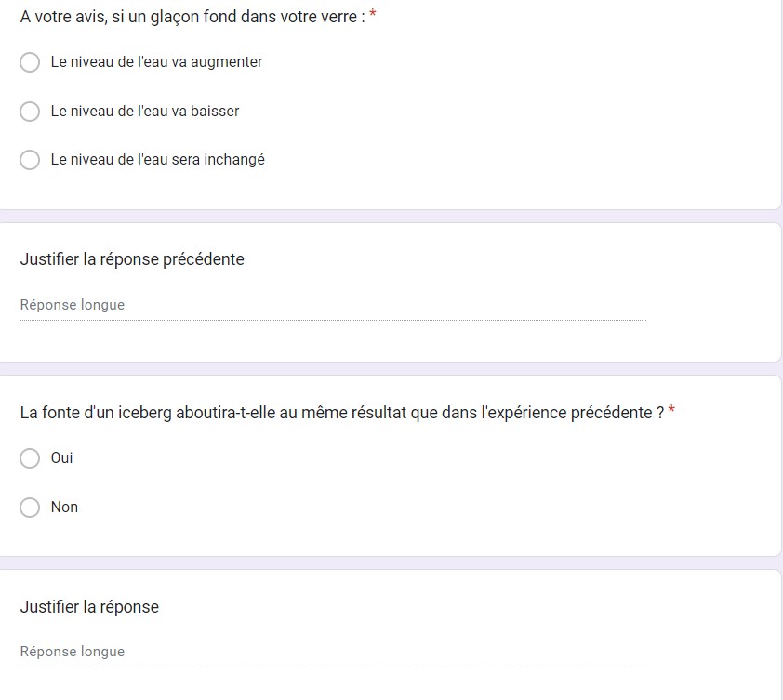Image resolution: width=783 pixels, height=700 pixels.
Task: Click the word "Non" option label
Action: click(x=64, y=508)
